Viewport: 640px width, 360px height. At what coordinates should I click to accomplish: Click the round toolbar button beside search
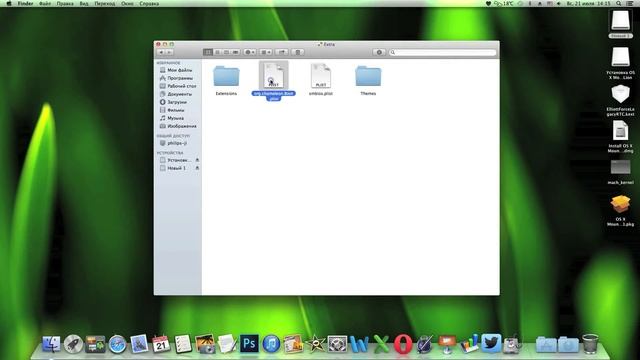[x=379, y=52]
